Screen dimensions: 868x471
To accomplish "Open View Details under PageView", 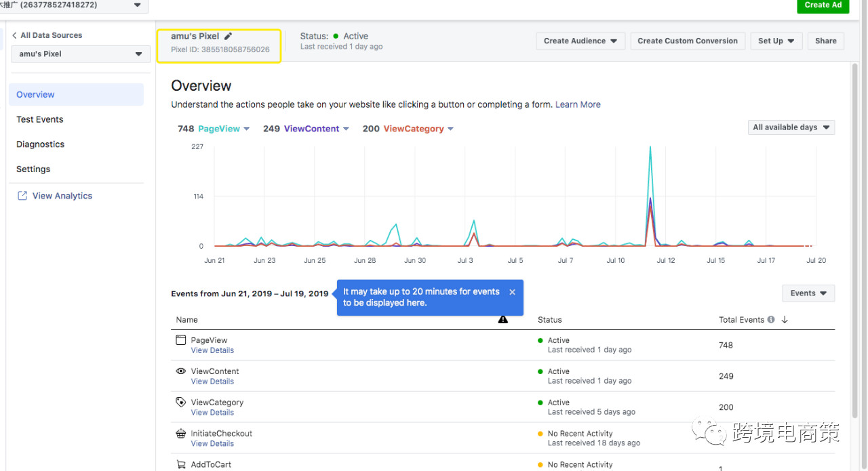I will (212, 350).
